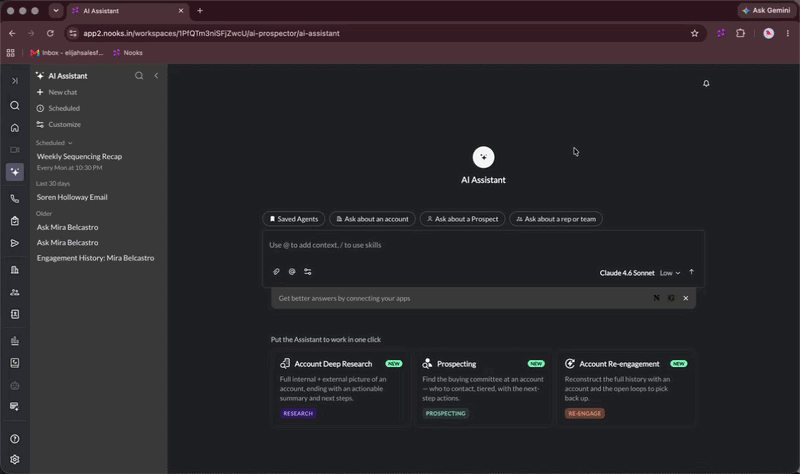Launch the Account Deep Research card
The height and width of the screenshot is (474, 800).
coord(341,388)
